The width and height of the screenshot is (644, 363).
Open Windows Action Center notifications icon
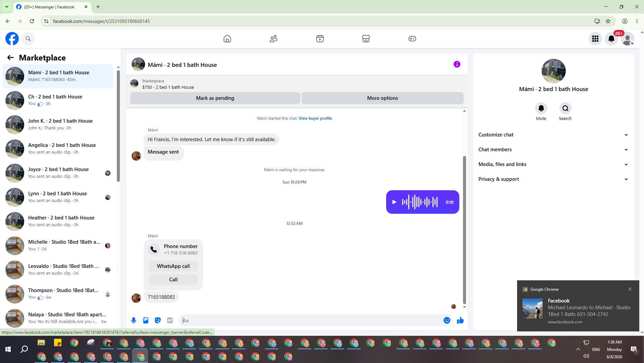click(x=634, y=350)
